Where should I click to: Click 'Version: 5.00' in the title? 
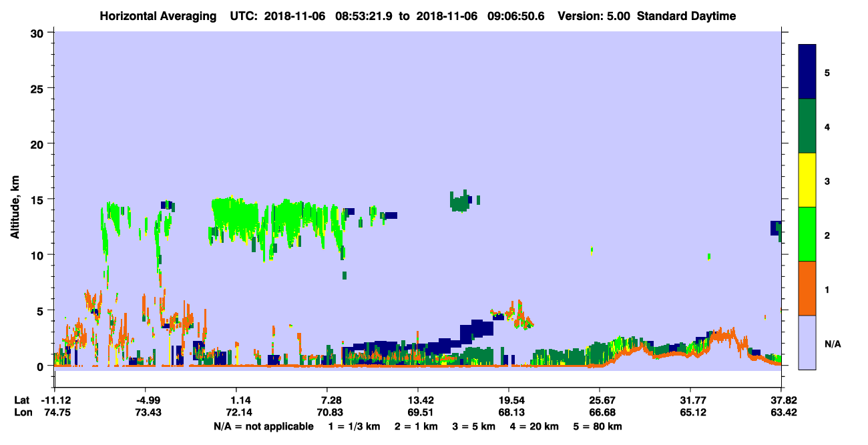click(594, 16)
